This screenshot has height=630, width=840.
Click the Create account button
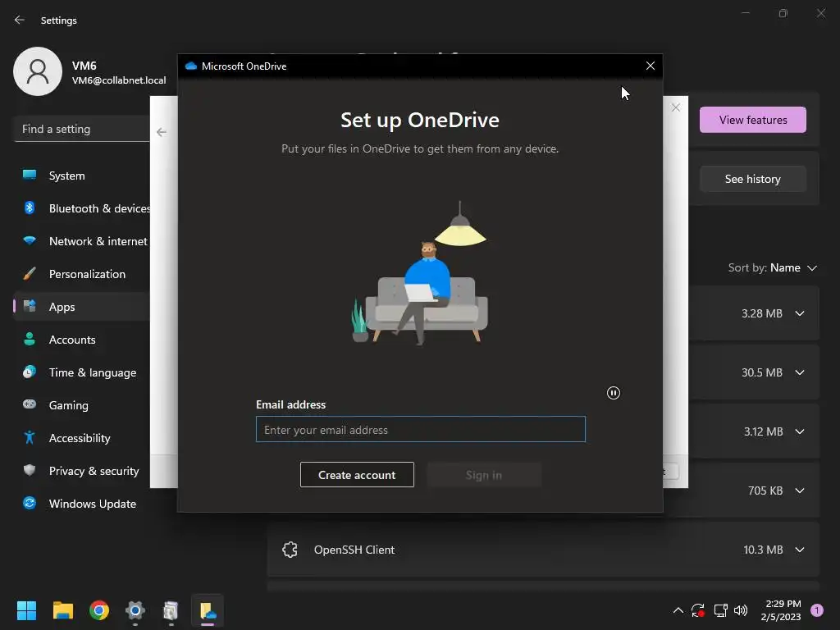point(357,475)
